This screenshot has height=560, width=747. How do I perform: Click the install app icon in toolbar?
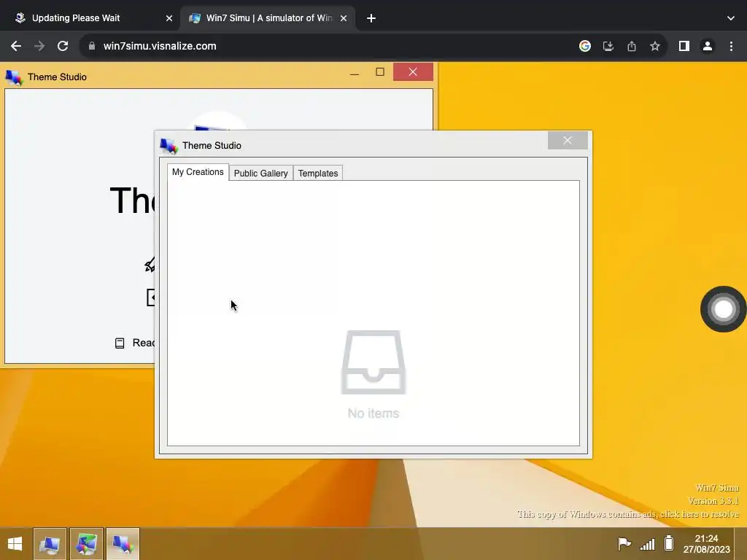click(608, 46)
